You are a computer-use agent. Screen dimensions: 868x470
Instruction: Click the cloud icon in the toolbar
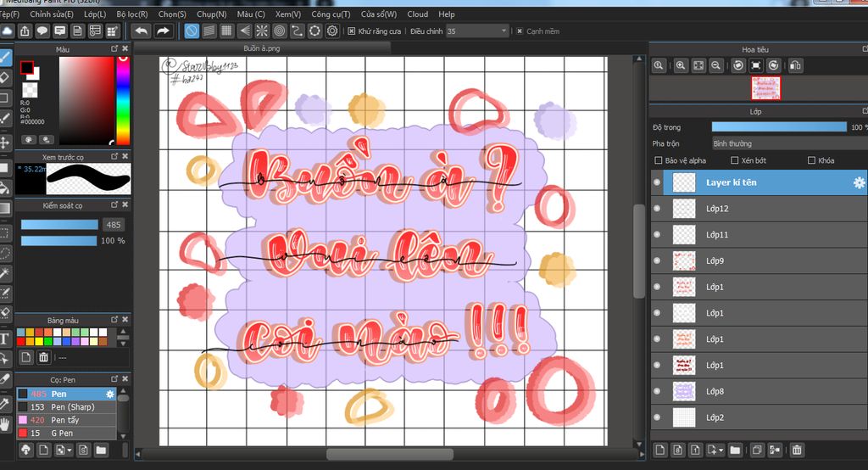(x=7, y=31)
